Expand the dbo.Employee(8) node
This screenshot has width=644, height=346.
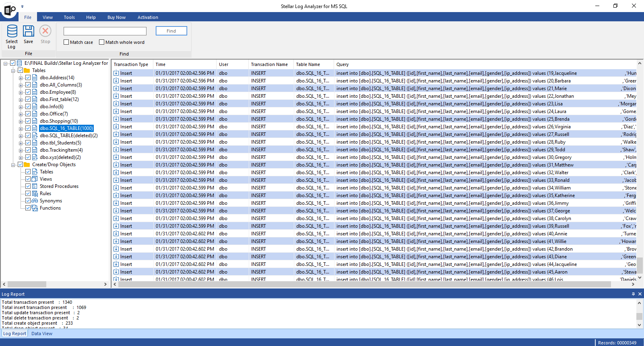(x=21, y=92)
